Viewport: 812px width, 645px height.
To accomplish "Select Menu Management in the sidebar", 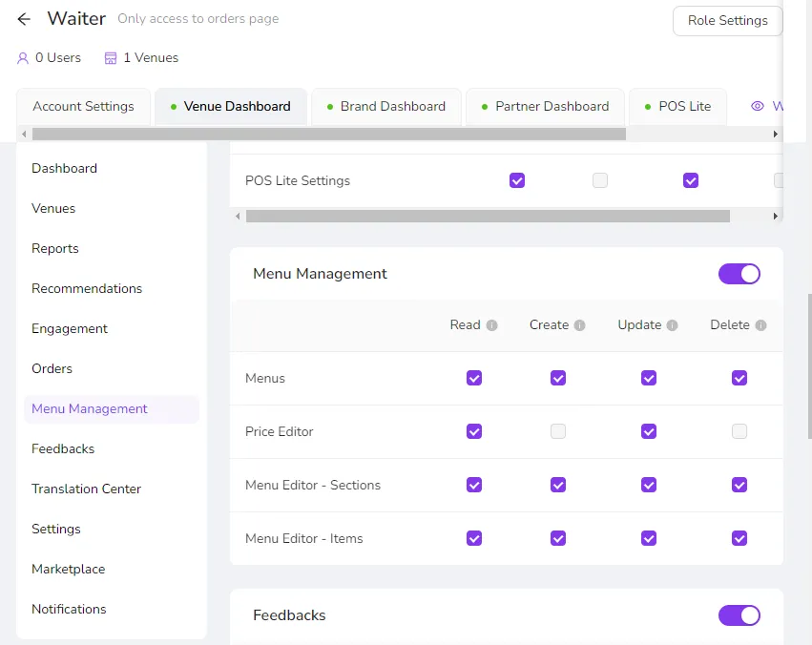I will pos(112,409).
